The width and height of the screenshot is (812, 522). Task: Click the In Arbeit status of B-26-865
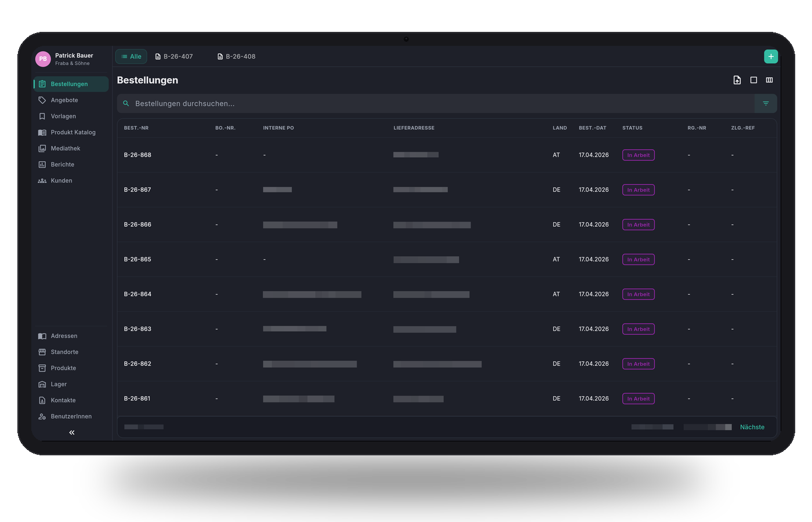tap(638, 260)
